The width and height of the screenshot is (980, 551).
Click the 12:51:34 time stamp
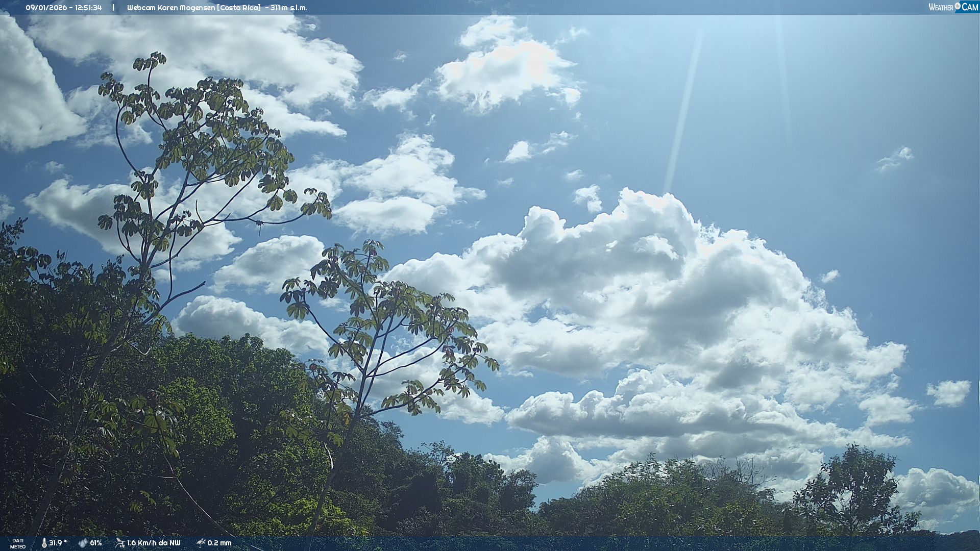click(88, 8)
